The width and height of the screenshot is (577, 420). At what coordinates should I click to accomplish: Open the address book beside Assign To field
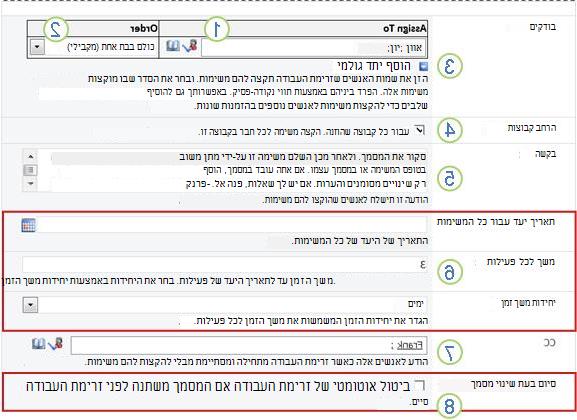pyautogui.click(x=173, y=46)
